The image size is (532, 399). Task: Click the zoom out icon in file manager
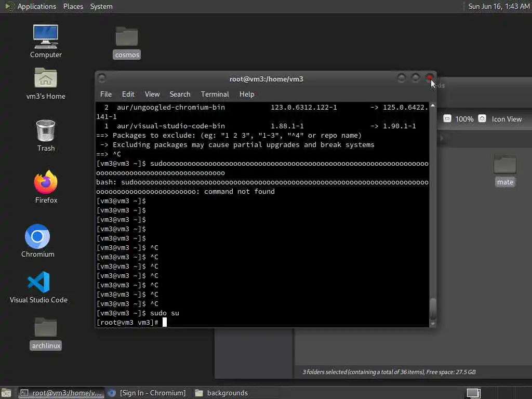(447, 119)
